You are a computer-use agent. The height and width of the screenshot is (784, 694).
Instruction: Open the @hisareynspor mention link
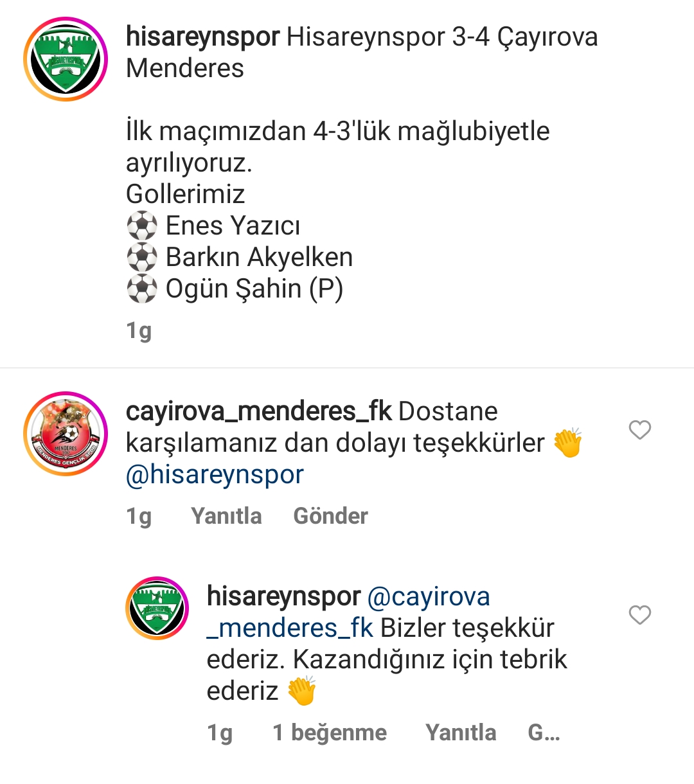click(x=215, y=474)
